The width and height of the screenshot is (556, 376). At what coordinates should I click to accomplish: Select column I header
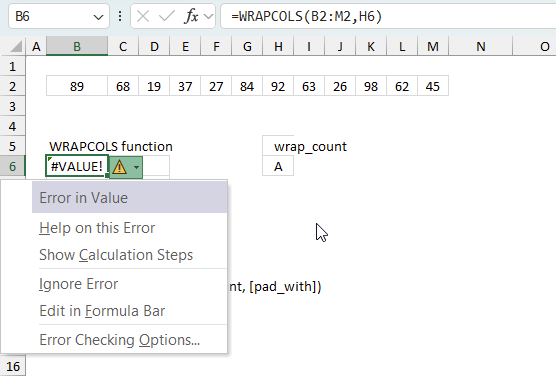[x=309, y=46]
